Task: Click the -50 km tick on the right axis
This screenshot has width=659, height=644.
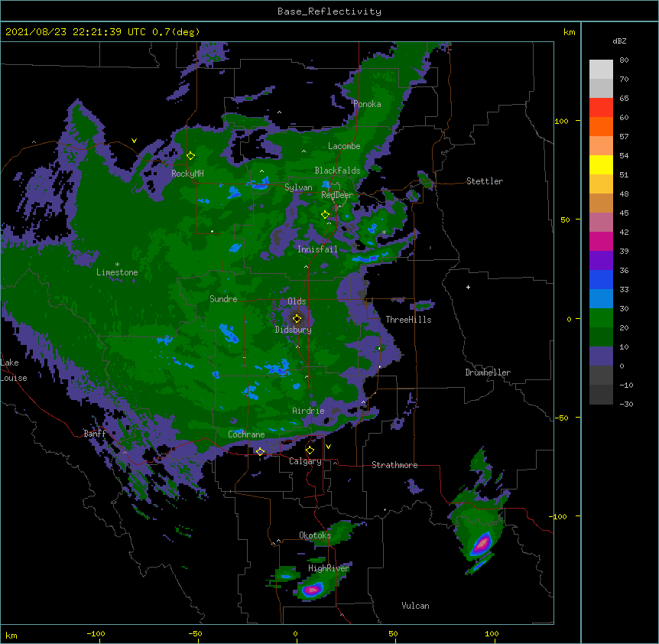Action: 561,418
